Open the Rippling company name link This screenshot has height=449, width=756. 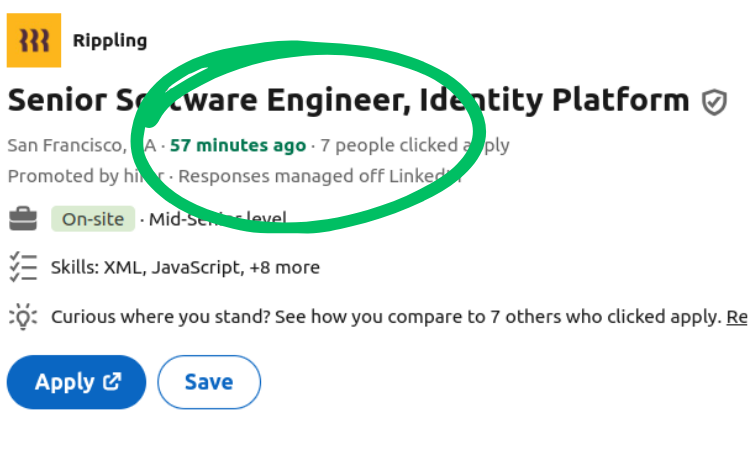click(110, 41)
